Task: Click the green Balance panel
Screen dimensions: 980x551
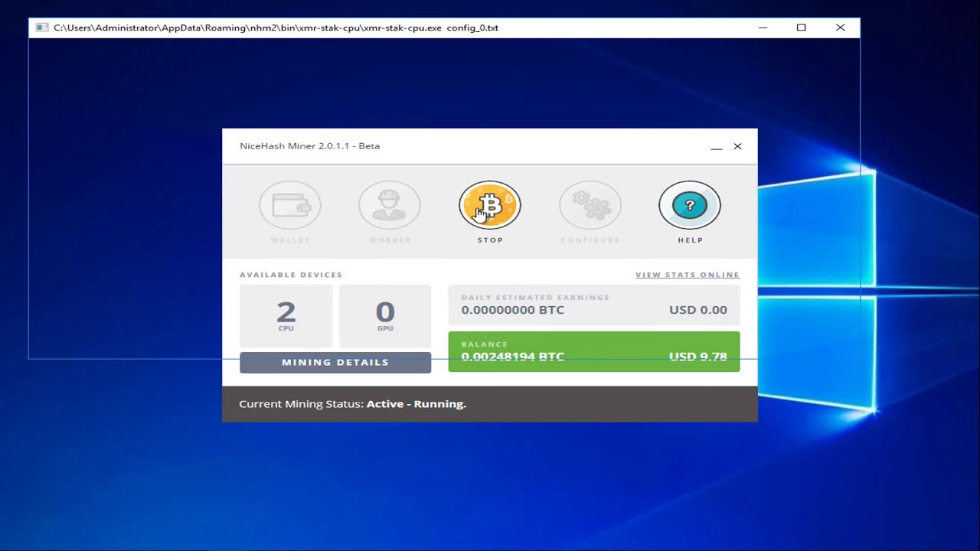Action: tap(594, 351)
